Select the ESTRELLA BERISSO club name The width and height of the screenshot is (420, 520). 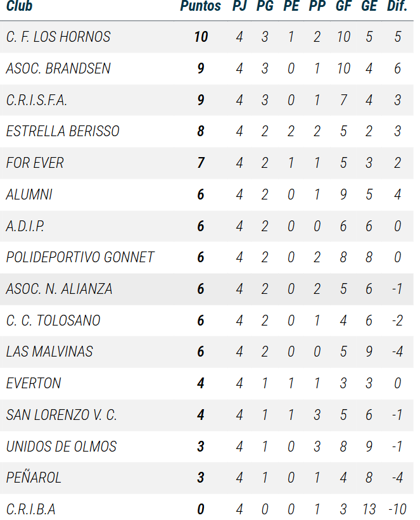tap(63, 132)
